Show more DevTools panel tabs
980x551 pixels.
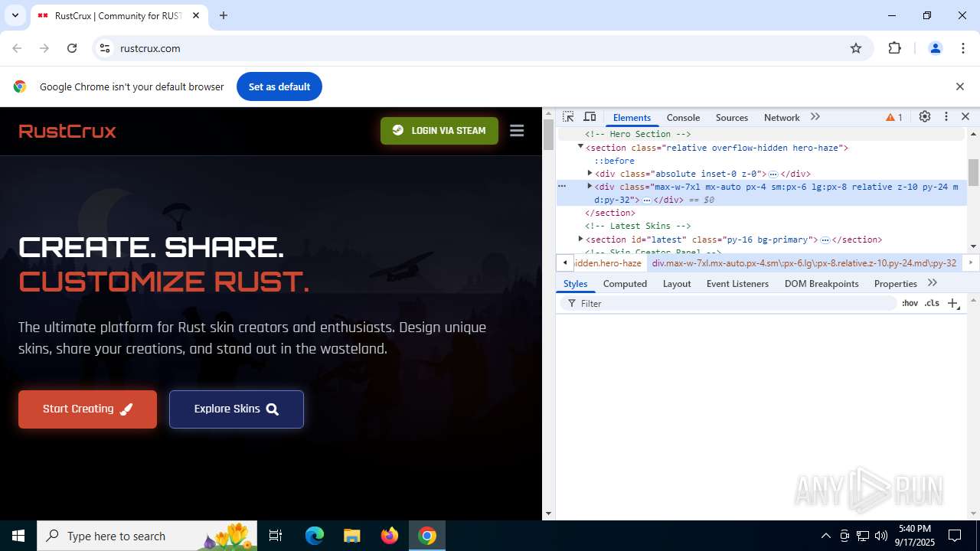815,117
